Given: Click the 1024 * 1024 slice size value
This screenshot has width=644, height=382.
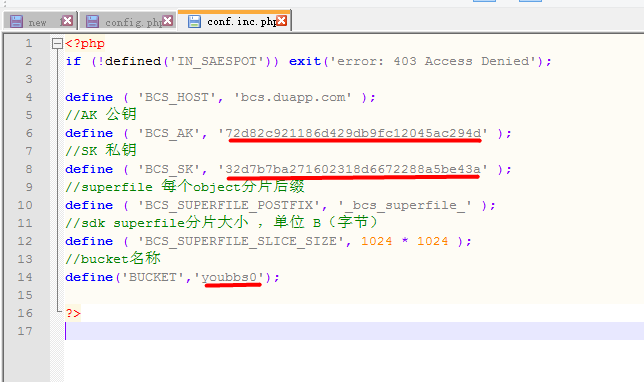Looking at the screenshot, I should 404,241.
